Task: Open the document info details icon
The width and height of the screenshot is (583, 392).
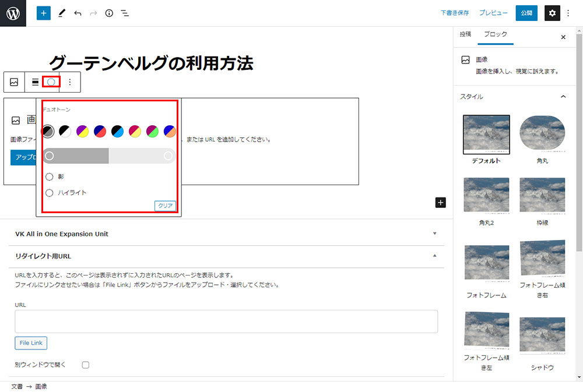Action: [x=109, y=13]
